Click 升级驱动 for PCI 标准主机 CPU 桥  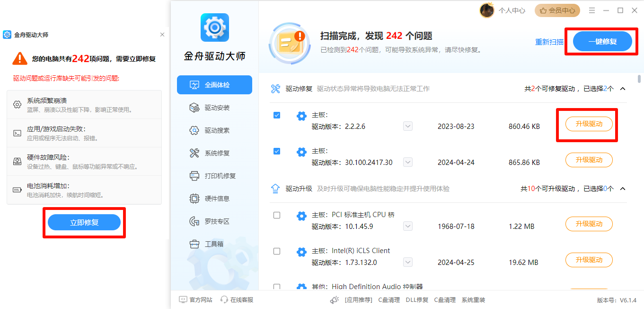click(589, 224)
